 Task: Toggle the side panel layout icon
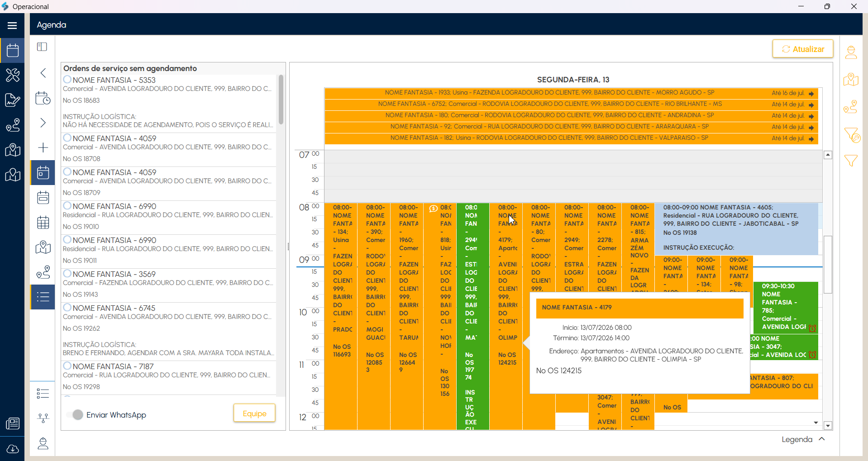coord(42,47)
